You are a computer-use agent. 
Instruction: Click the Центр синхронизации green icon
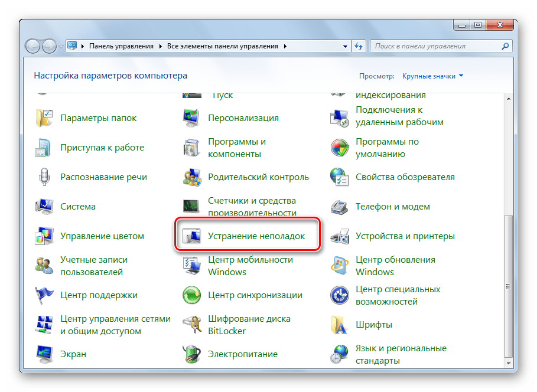point(192,295)
